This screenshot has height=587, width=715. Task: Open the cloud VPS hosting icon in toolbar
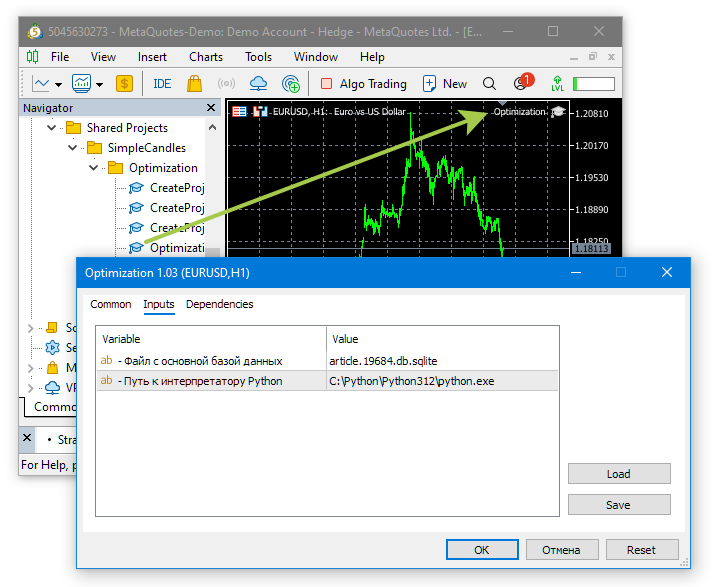tap(259, 84)
